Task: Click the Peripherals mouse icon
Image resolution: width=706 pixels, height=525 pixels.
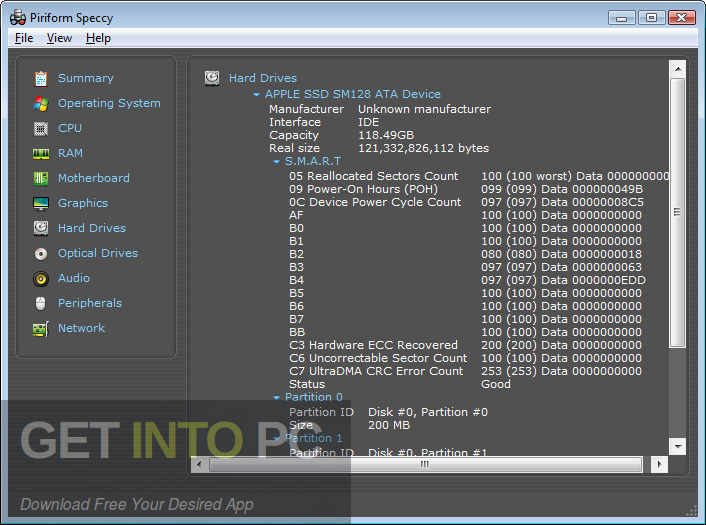Action: pos(41,303)
